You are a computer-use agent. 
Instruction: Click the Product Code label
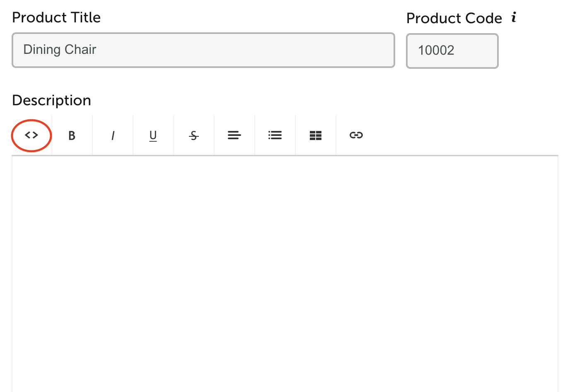[x=454, y=18]
